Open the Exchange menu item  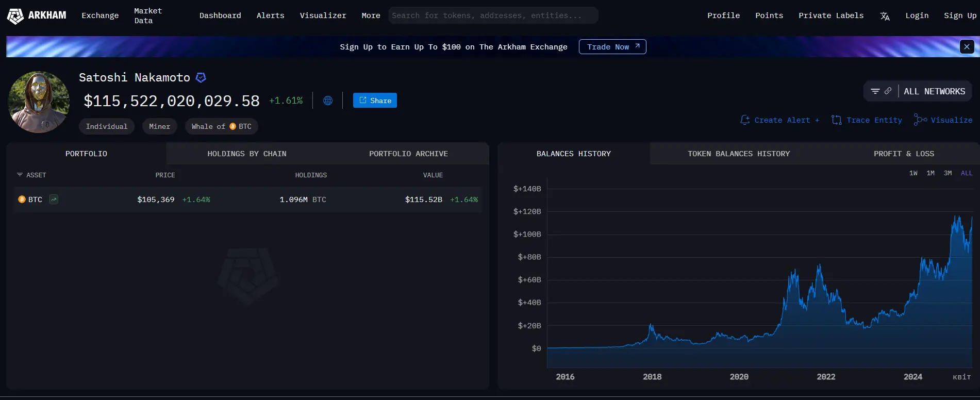100,15
